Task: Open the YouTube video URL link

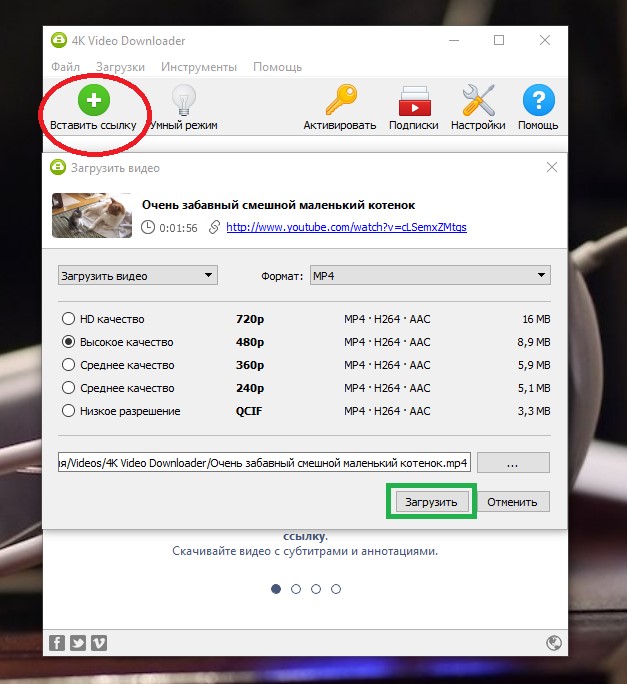Action: pos(346,227)
